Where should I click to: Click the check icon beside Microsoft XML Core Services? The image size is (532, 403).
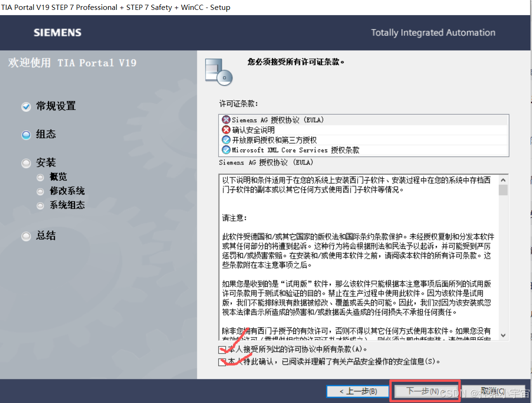point(226,150)
